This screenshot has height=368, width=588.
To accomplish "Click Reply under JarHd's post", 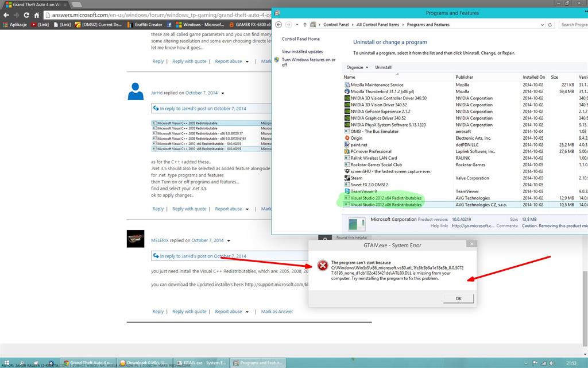I will [158, 209].
